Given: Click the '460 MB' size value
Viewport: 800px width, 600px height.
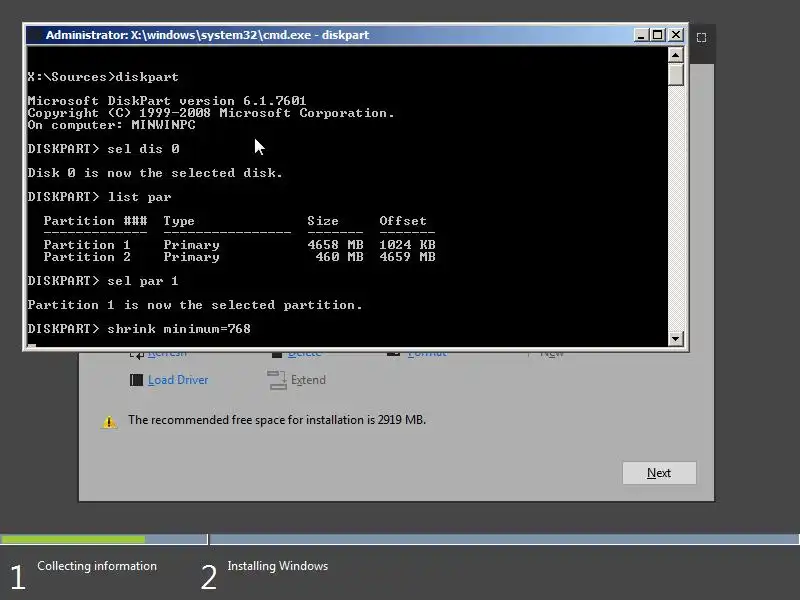Looking at the screenshot, I should pyautogui.click(x=339, y=257).
